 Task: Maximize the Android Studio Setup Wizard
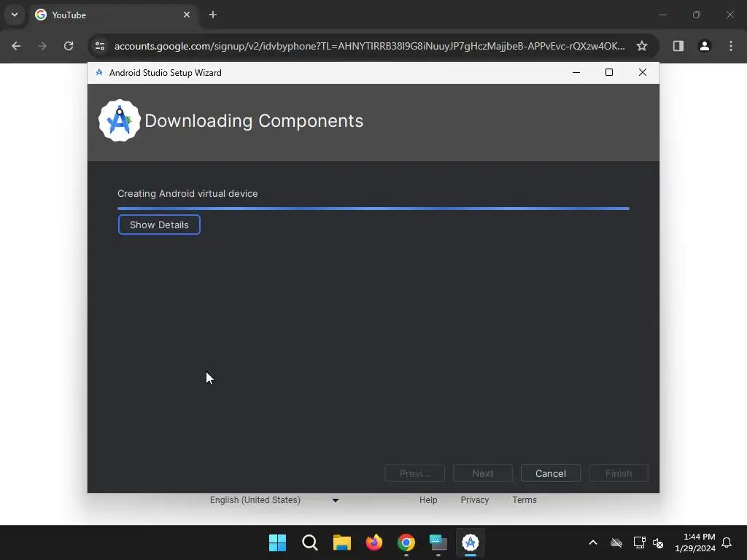point(609,72)
